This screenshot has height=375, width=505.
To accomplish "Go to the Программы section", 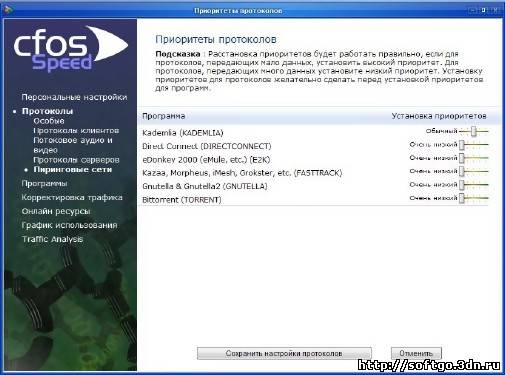I will pyautogui.click(x=44, y=183).
